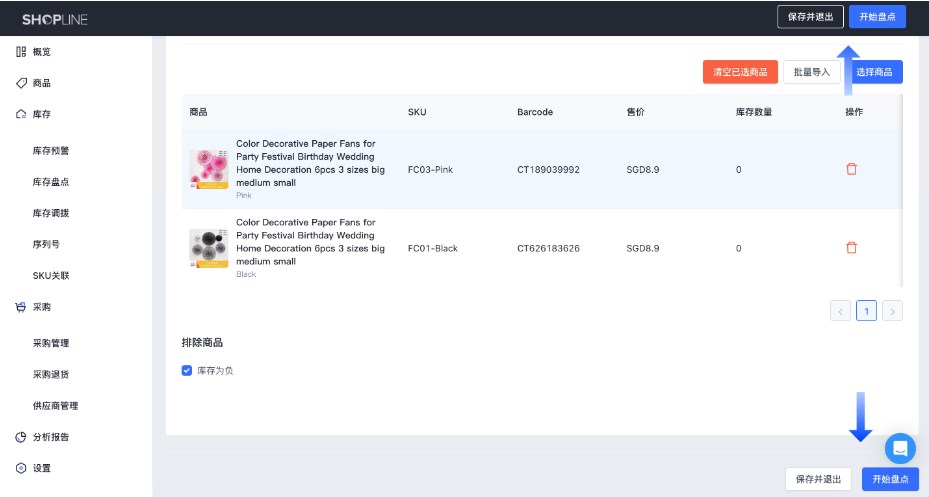
Task: Open 采购管理 in the sidebar
Action: (50, 343)
